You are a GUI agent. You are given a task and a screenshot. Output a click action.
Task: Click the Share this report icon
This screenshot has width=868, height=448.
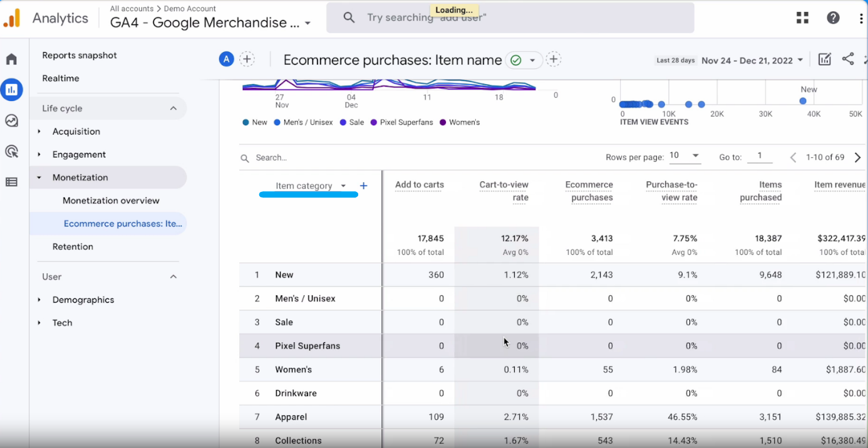pos(848,59)
